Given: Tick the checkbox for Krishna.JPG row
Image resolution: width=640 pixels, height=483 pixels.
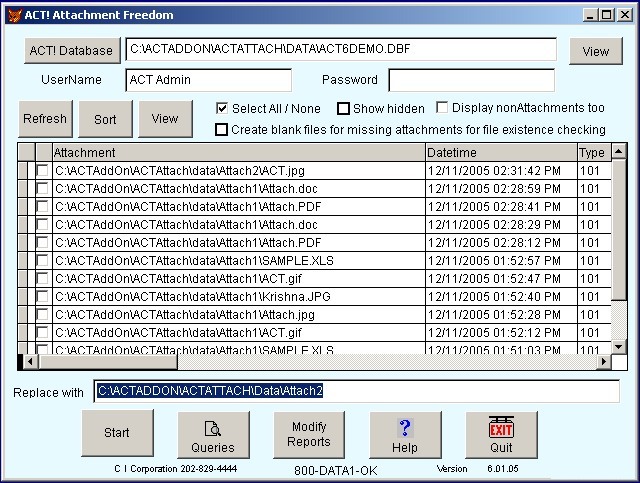Looking at the screenshot, I should coord(42,296).
